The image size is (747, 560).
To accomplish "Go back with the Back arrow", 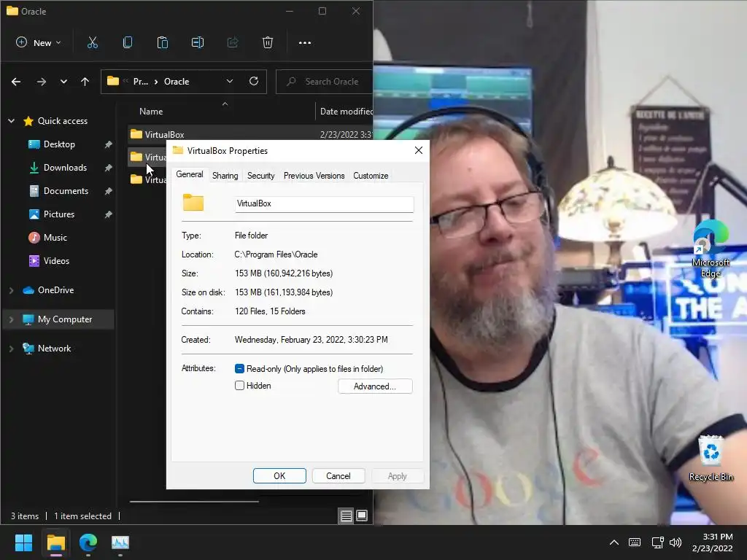I will pyautogui.click(x=16, y=82).
